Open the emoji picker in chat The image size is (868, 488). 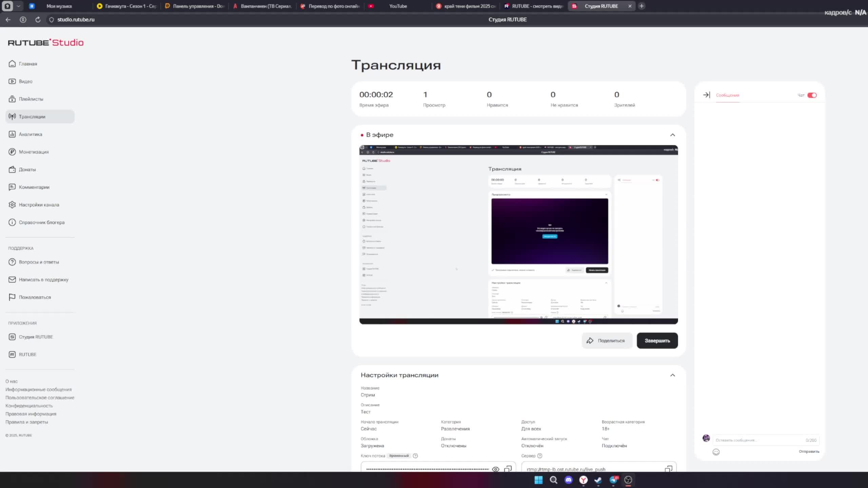point(716,452)
